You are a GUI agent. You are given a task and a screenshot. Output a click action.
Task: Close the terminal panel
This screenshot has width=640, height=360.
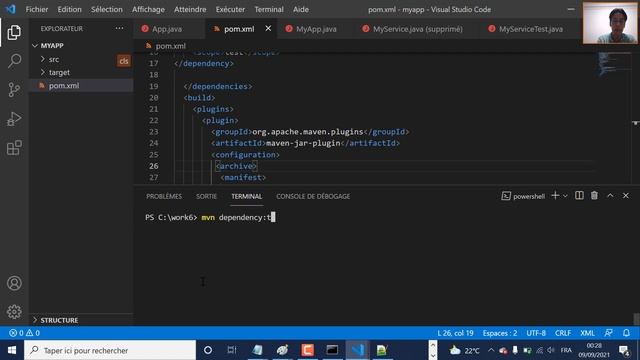pyautogui.click(x=626, y=196)
